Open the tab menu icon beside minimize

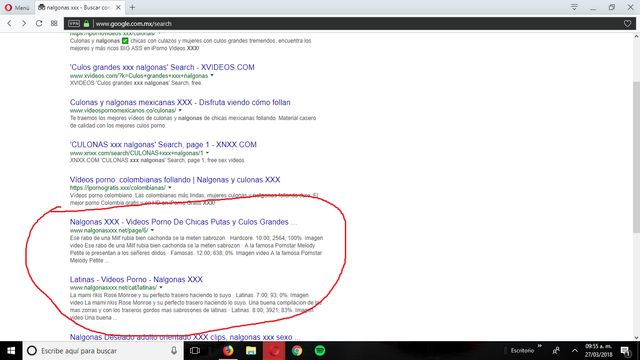click(x=574, y=7)
